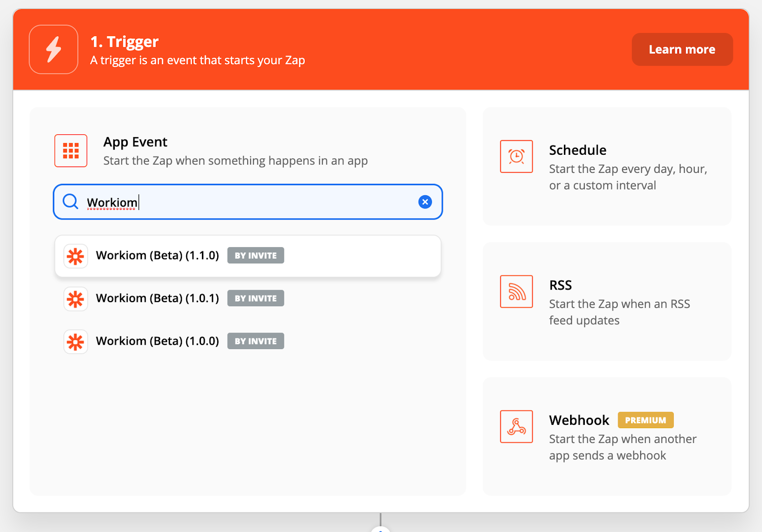
Task: Select Workiom (Beta) (1.0.0) from the results
Action: [157, 341]
